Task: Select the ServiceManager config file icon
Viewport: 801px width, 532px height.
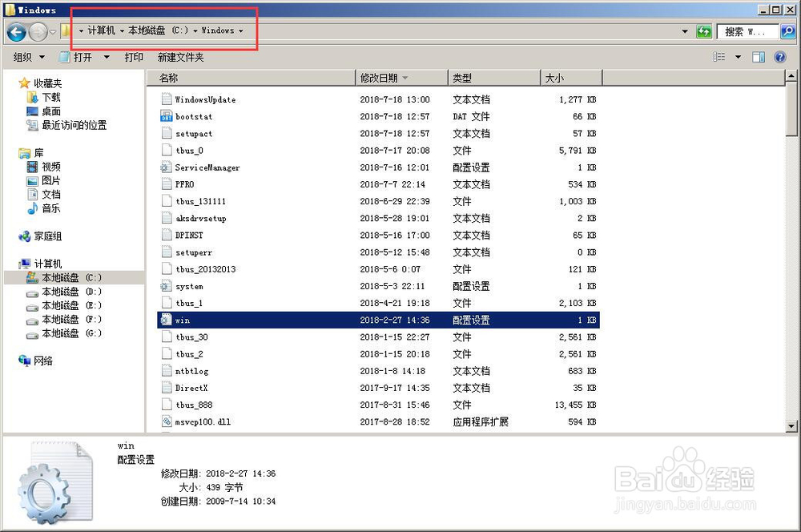Action: click(166, 167)
